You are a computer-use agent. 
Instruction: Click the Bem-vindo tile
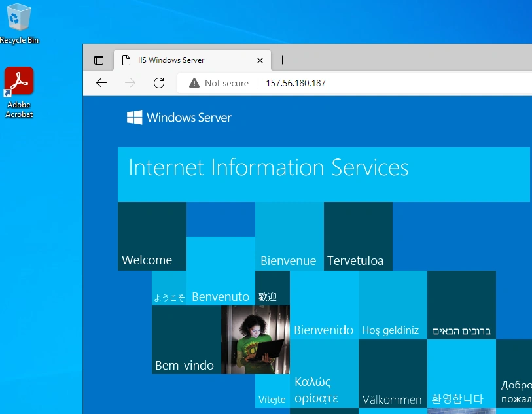pos(186,339)
